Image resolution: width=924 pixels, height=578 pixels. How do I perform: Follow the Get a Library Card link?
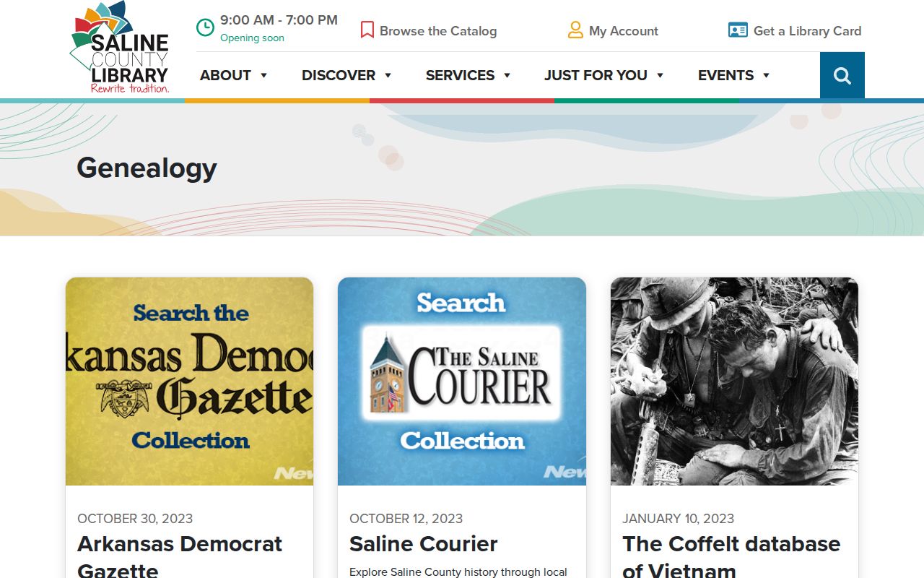(x=807, y=31)
